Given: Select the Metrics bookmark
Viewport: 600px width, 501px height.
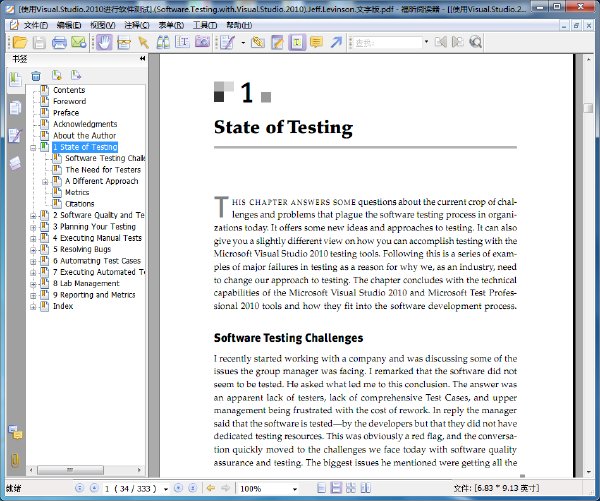Looking at the screenshot, I should pyautogui.click(x=77, y=192).
